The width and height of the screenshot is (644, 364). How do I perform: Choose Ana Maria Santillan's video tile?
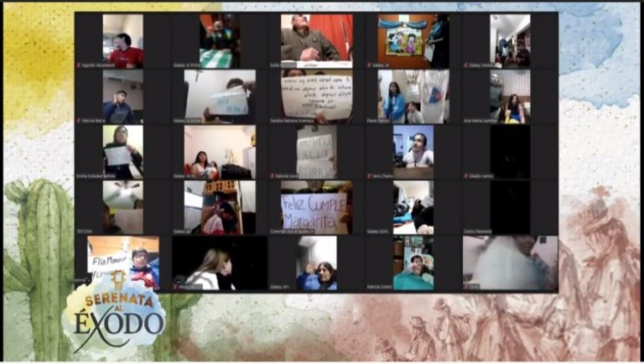click(x=510, y=96)
